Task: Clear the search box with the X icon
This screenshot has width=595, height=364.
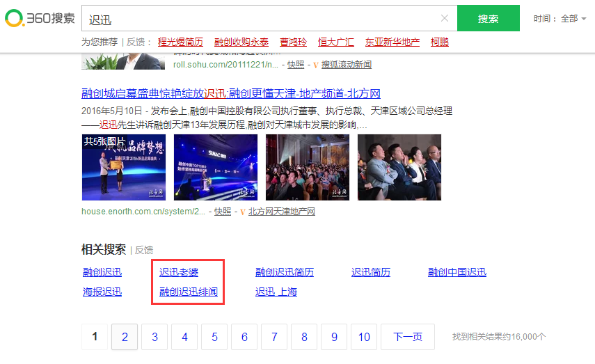Action: pos(445,18)
